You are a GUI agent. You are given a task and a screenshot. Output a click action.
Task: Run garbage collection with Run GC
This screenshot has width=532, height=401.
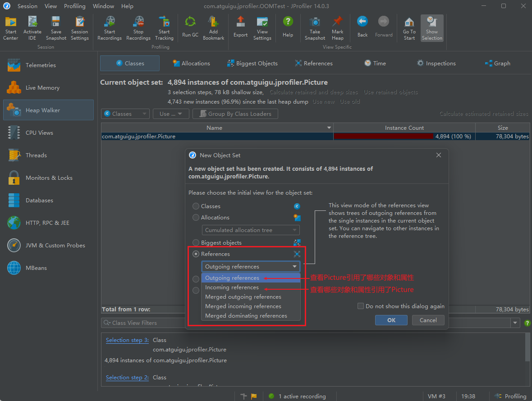(x=190, y=27)
